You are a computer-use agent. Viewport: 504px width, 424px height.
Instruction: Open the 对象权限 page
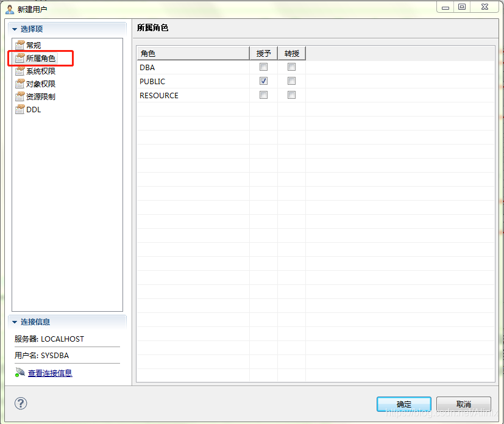(40, 84)
